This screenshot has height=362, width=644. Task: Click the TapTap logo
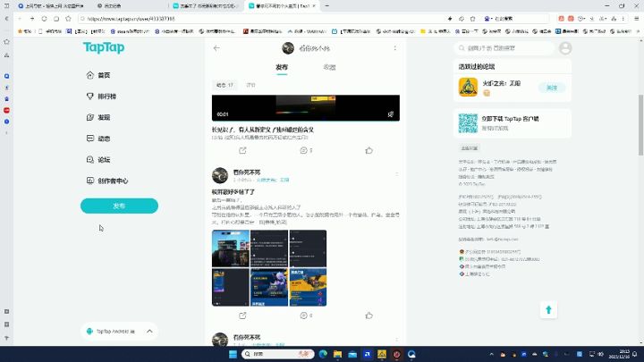tap(104, 47)
